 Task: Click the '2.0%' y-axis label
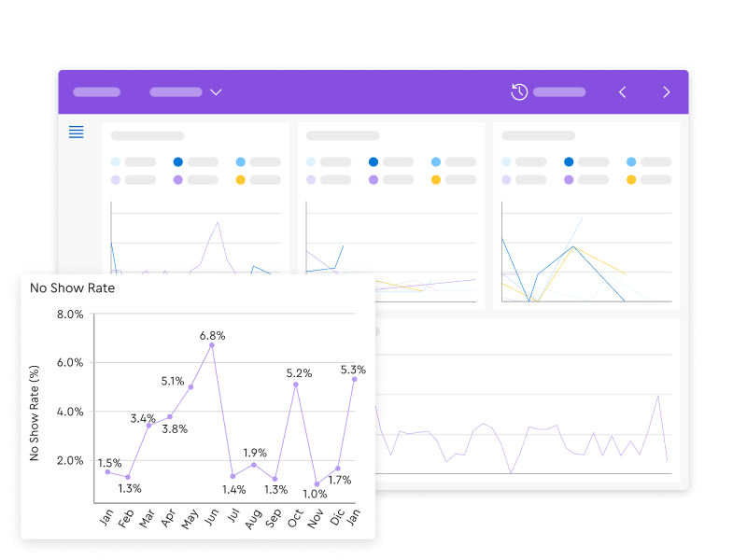pos(70,460)
